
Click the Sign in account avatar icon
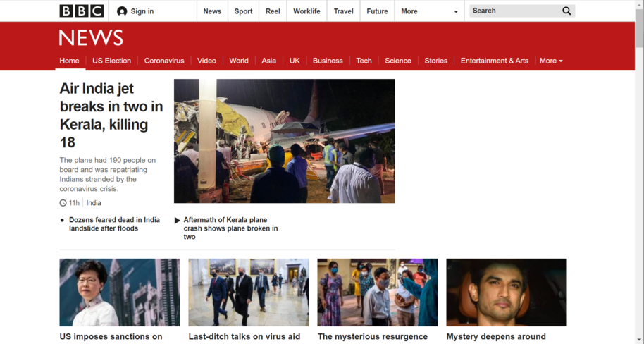[122, 11]
